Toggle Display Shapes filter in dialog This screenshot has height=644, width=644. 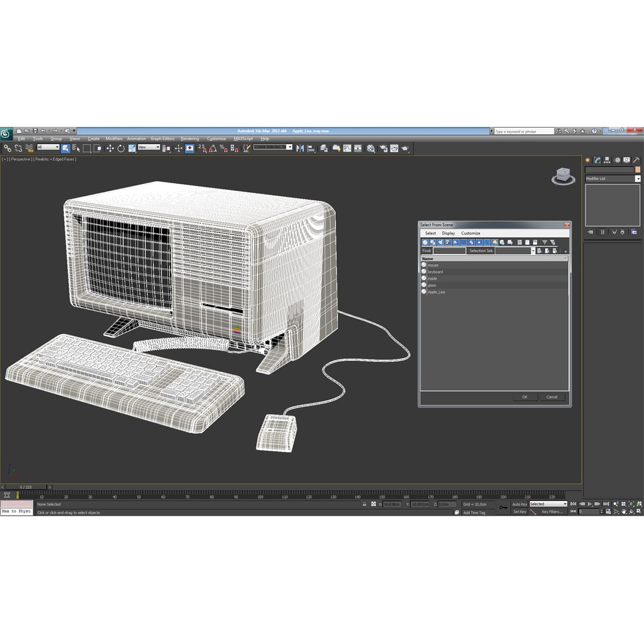(432, 242)
